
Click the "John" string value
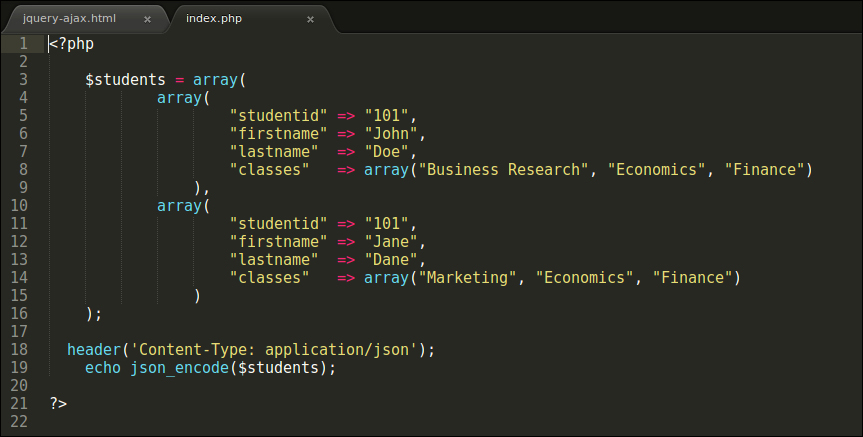pos(391,134)
